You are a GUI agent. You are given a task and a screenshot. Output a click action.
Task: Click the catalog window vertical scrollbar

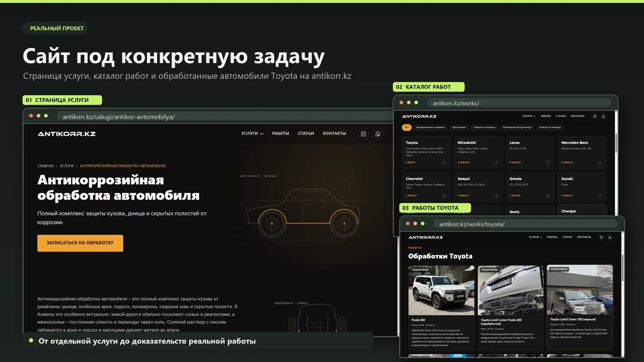(616, 144)
